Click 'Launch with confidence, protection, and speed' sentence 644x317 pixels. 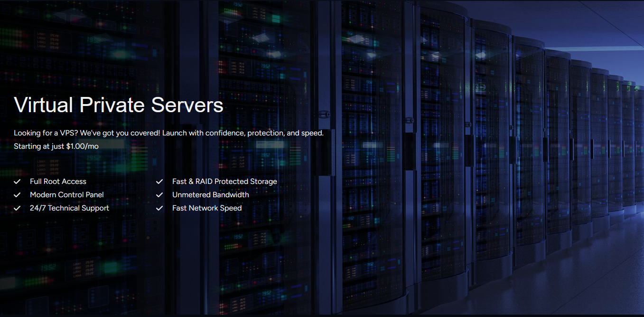pyautogui.click(x=243, y=133)
